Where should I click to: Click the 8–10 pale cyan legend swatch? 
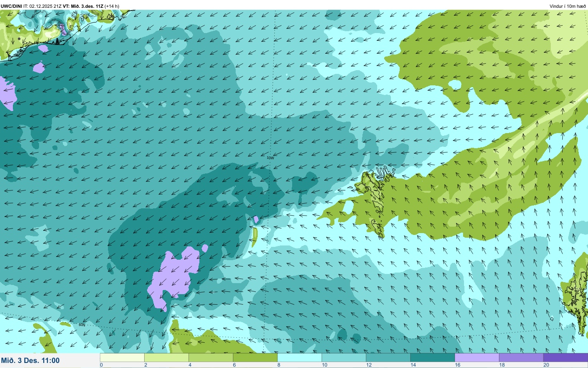click(300, 357)
